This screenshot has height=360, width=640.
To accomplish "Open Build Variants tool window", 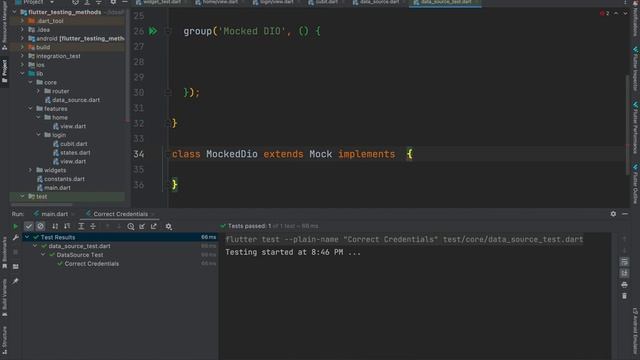I will point(4,298).
